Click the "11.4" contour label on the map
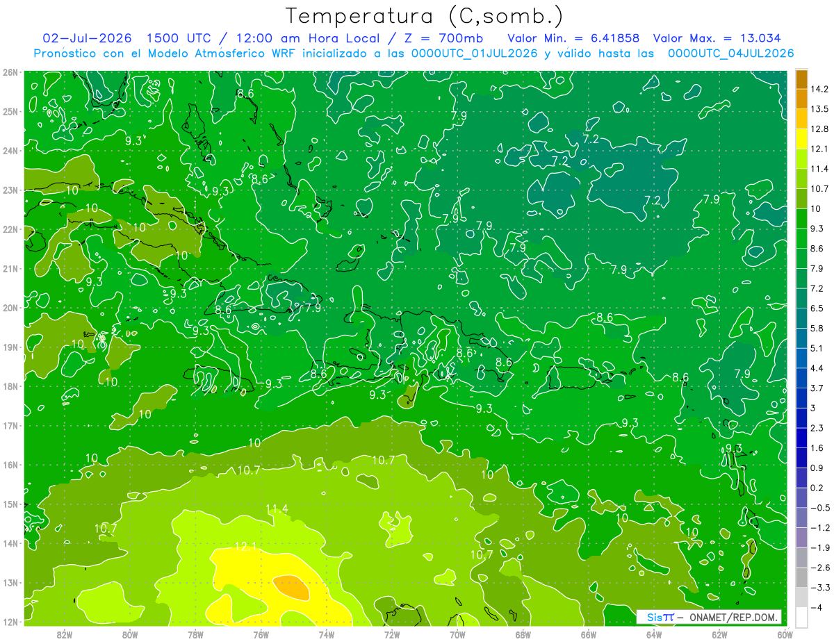Viewport: 834px width, 644px height. click(277, 509)
